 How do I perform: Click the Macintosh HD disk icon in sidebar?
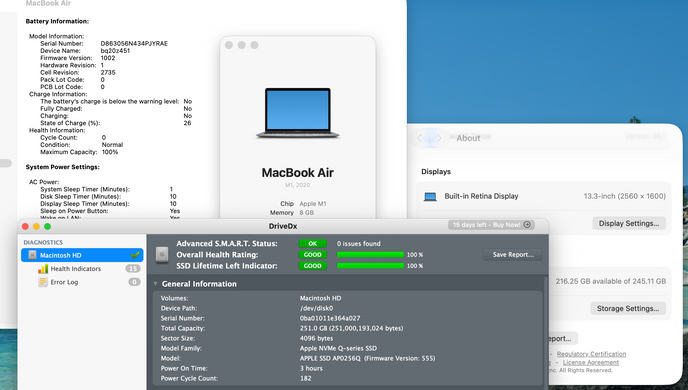[x=32, y=255]
